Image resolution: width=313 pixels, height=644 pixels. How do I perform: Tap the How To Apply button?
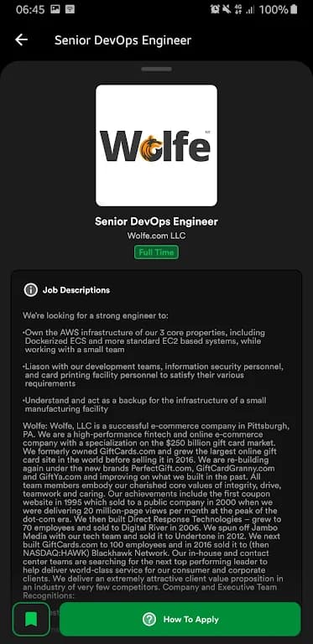tap(180, 620)
